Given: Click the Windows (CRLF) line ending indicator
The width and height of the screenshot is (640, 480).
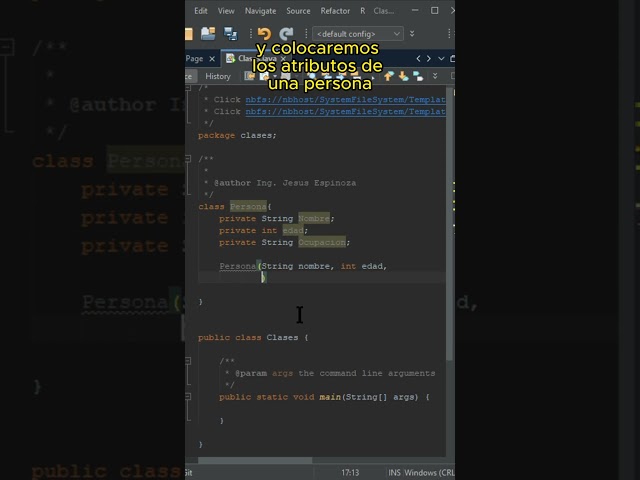Looking at the screenshot, I should click(429, 473).
